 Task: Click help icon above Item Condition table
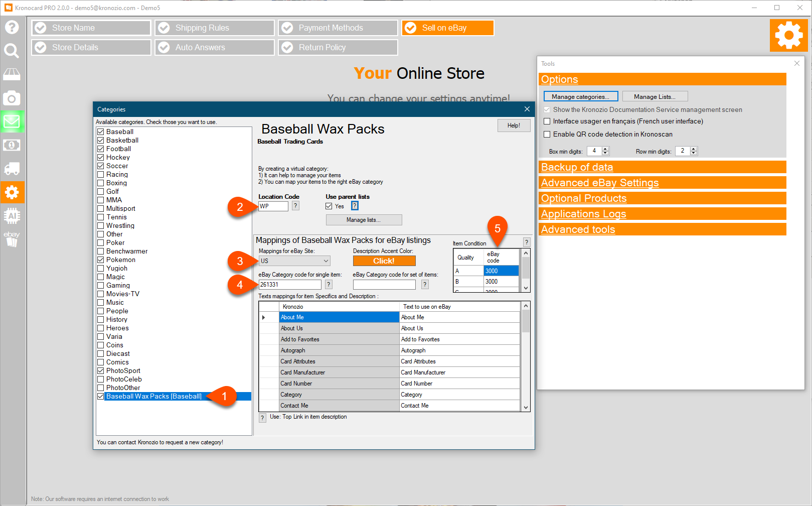click(x=527, y=242)
